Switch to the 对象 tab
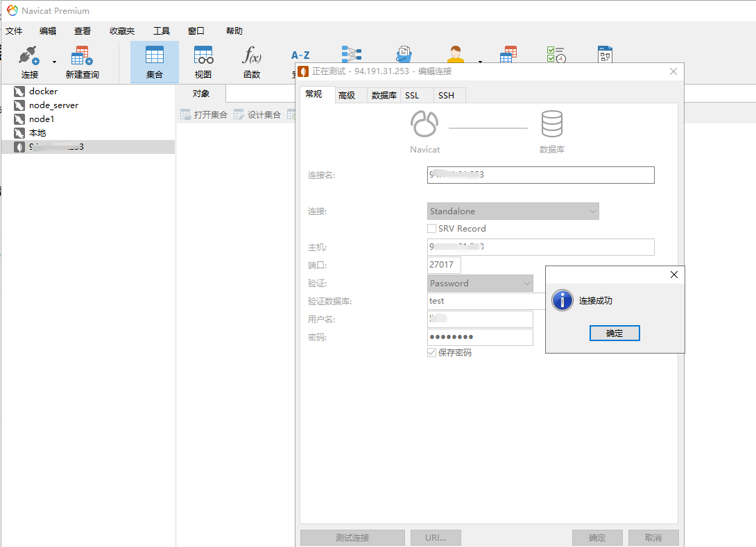The width and height of the screenshot is (756, 547). coord(201,94)
